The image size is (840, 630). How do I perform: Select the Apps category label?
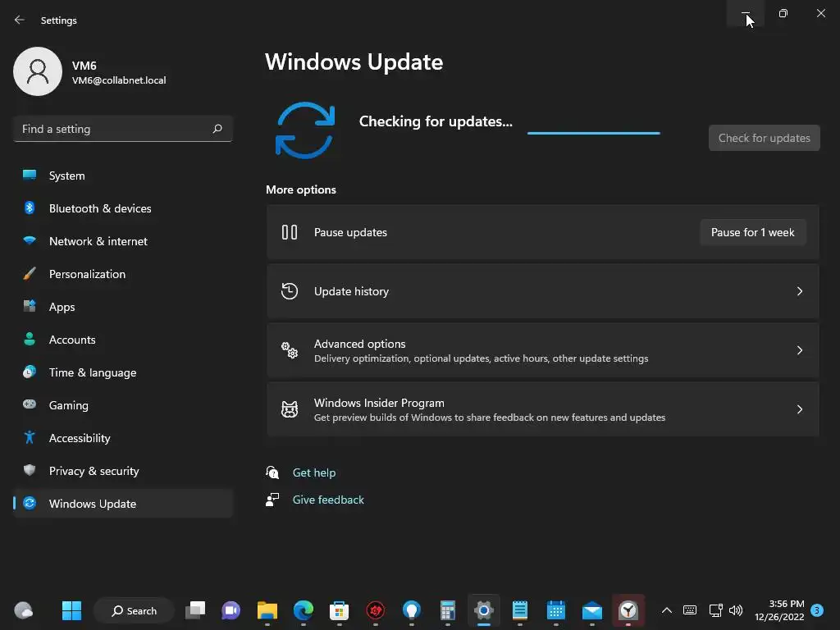[62, 307]
